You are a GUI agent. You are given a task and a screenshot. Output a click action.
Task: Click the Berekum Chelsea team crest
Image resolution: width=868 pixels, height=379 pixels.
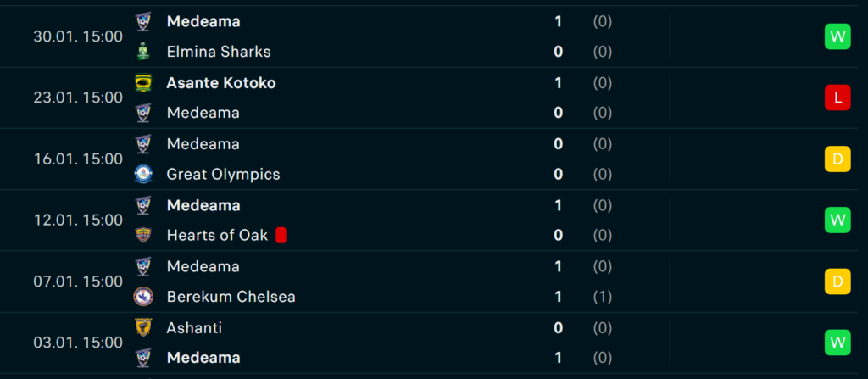point(143,297)
